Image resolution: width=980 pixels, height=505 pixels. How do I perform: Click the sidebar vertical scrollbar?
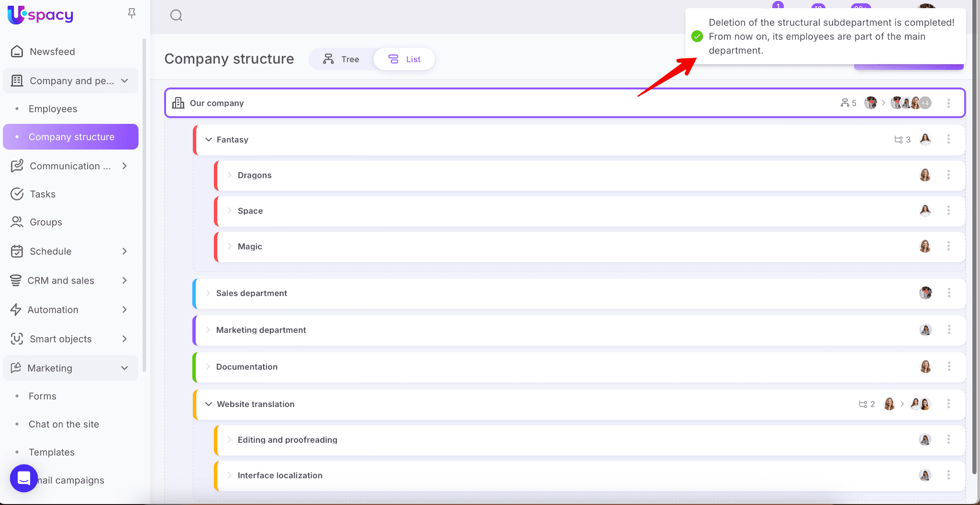pyautogui.click(x=144, y=206)
